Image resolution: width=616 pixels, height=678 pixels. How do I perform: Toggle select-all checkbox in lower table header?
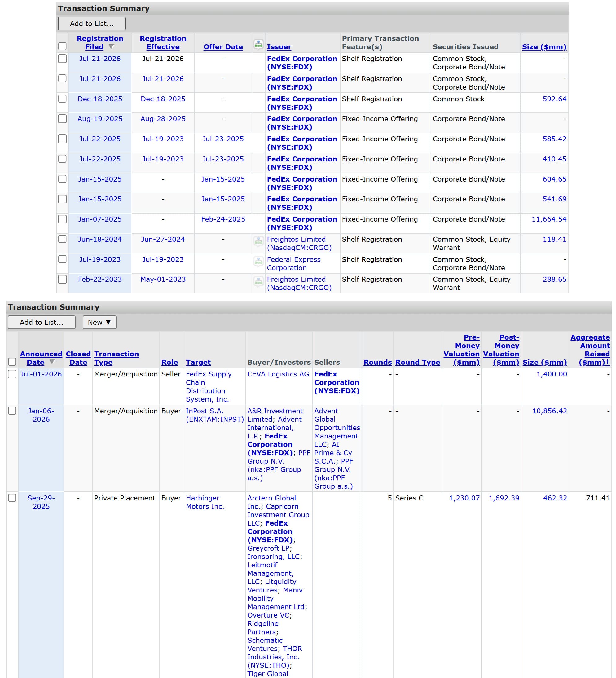(x=12, y=362)
